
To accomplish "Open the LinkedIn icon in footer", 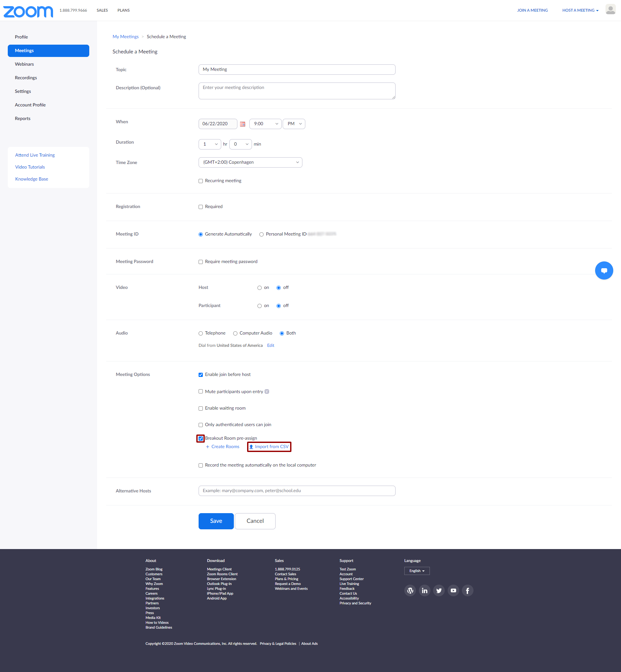I will coord(424,590).
